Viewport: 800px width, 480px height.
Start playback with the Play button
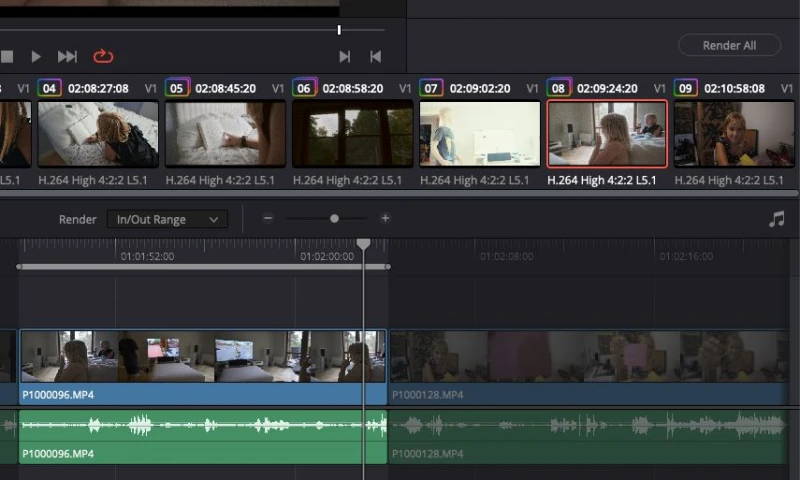[36, 57]
